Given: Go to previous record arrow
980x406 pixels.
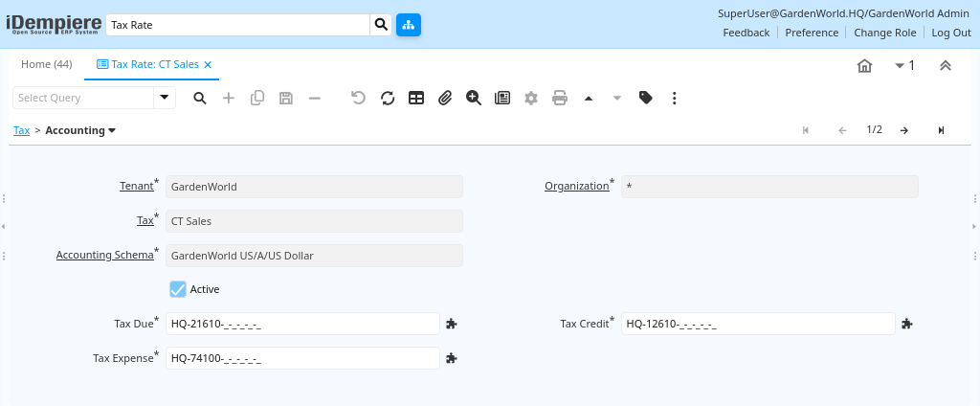Looking at the screenshot, I should 842,130.
